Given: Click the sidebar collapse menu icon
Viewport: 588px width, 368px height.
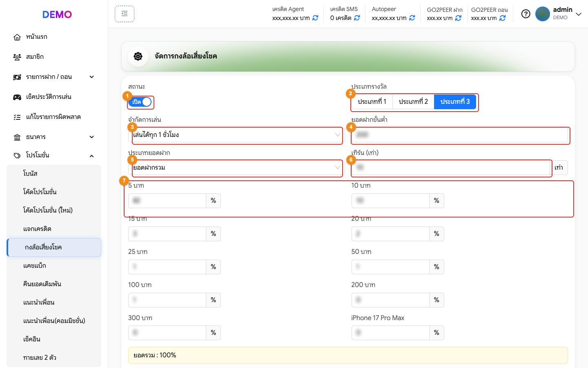Looking at the screenshot, I should click(x=125, y=14).
